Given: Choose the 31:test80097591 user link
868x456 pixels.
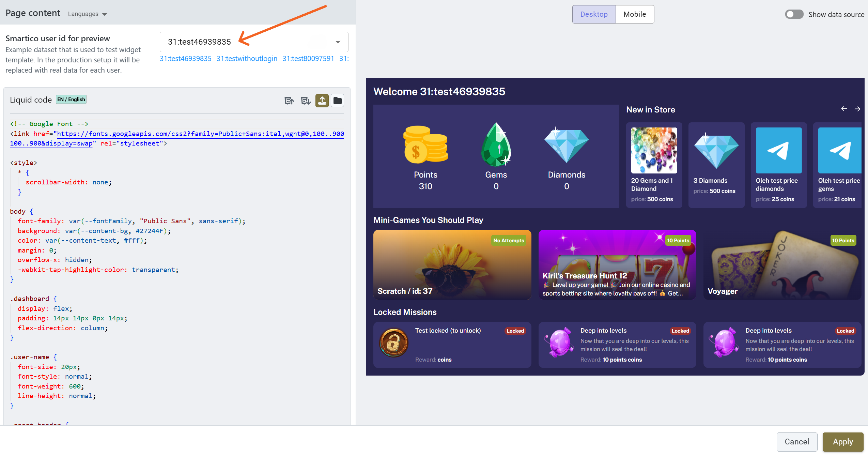Looking at the screenshot, I should click(308, 59).
